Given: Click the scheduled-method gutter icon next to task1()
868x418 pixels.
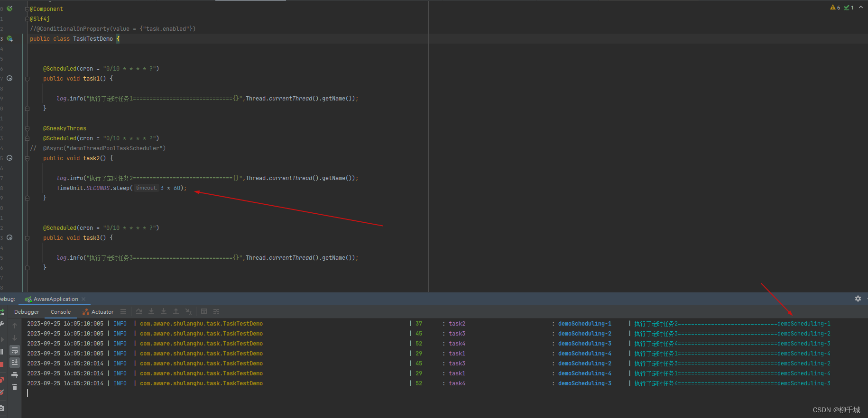Looking at the screenshot, I should (9, 78).
